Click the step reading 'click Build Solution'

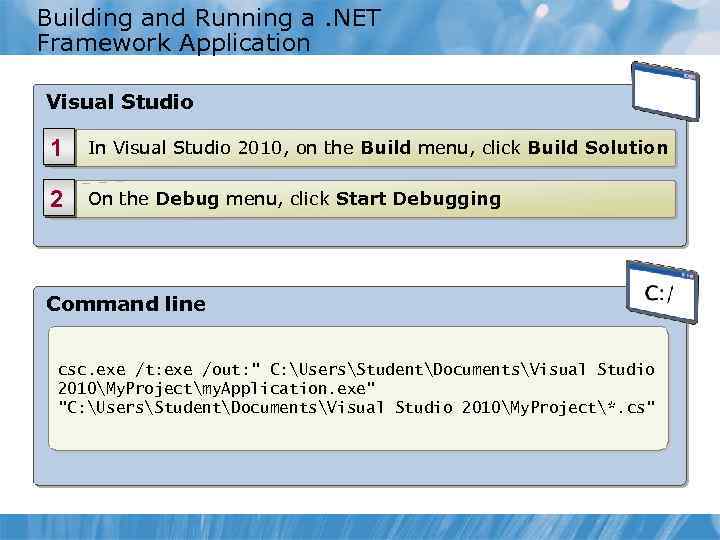coord(360,147)
